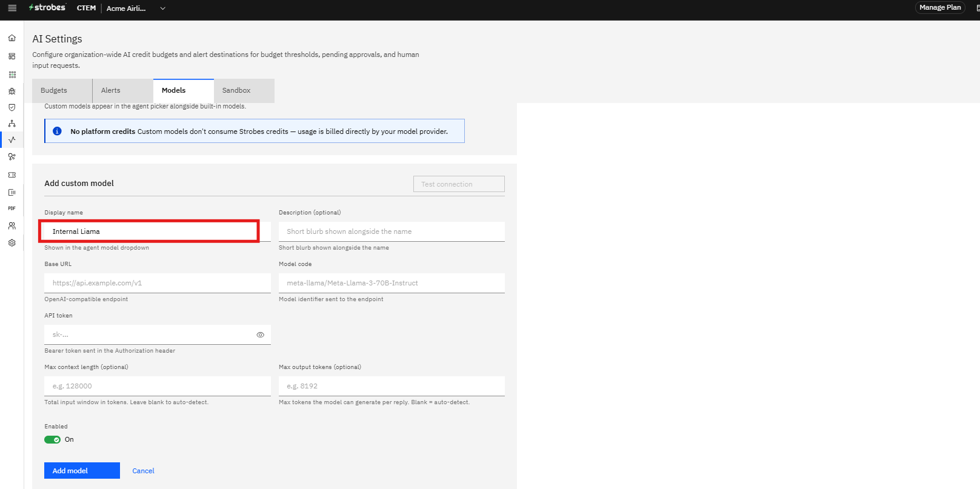Switch to the Alerts tab
This screenshot has height=489, width=980.
[123, 91]
